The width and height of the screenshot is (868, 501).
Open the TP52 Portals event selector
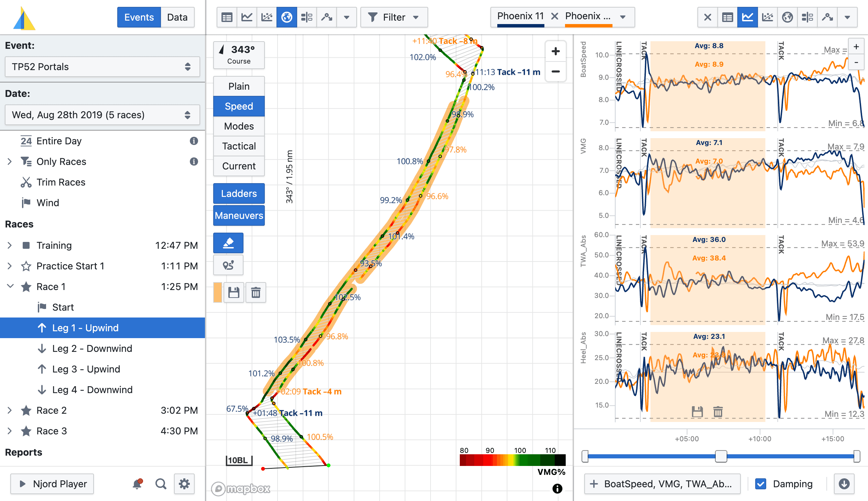click(102, 66)
